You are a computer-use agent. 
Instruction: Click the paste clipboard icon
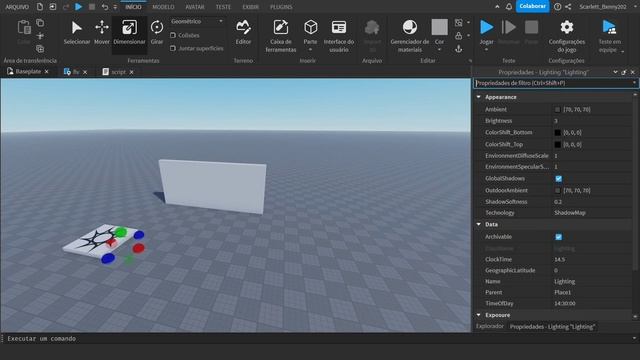[x=24, y=28]
